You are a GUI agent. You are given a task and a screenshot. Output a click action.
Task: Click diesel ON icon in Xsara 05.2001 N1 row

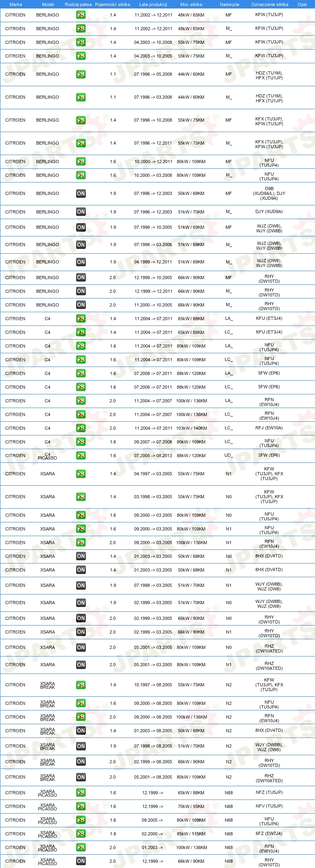pyautogui.click(x=81, y=665)
